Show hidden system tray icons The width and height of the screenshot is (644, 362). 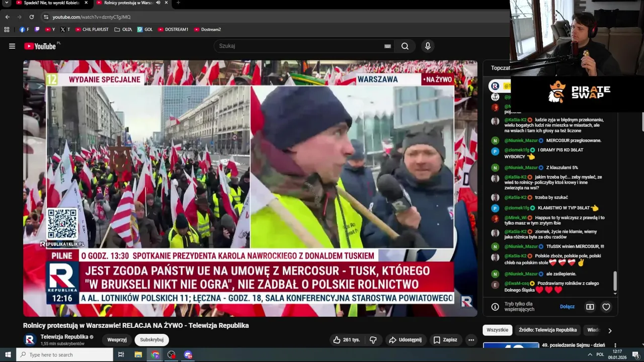coord(590,354)
